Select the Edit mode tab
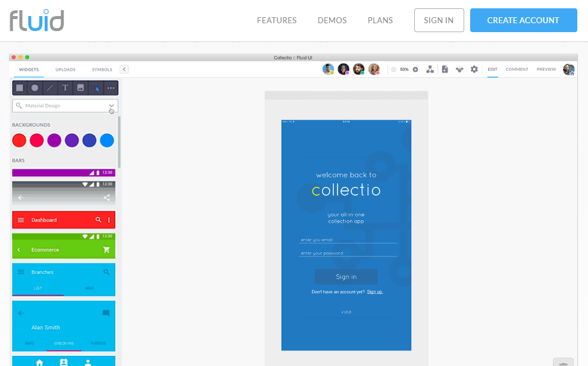 pos(492,70)
